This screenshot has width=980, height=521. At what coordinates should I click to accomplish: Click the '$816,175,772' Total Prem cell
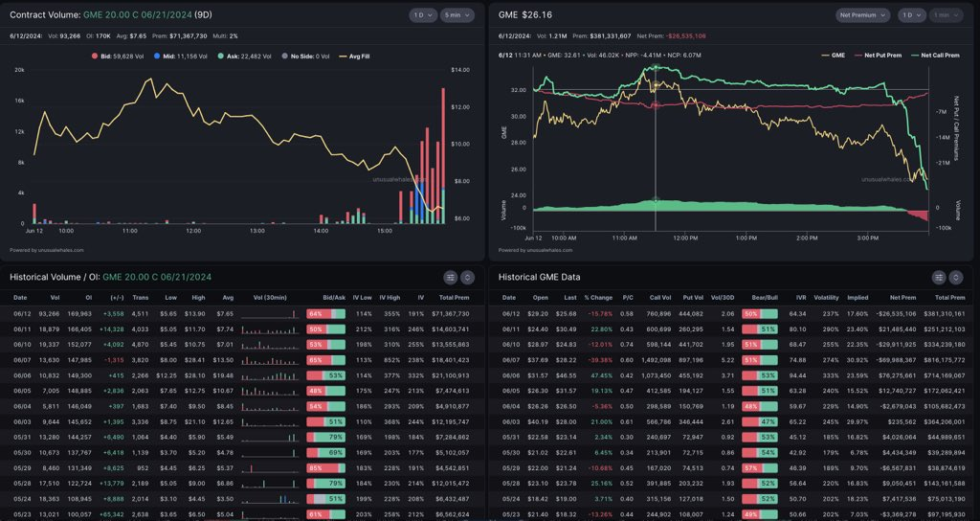click(945, 360)
